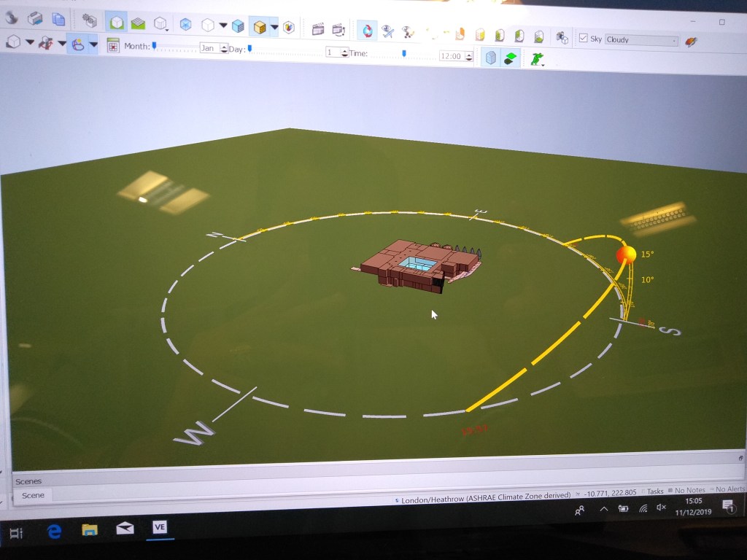Select the green wireframe surface view icon
Viewport: 747px width, 560px height.
(x=138, y=23)
